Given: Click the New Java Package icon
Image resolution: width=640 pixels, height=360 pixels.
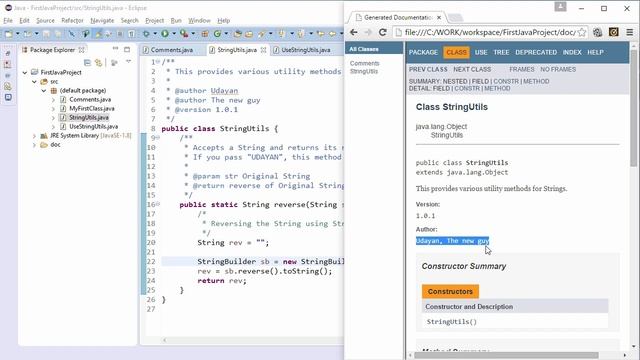Looking at the screenshot, I should pos(205,34).
